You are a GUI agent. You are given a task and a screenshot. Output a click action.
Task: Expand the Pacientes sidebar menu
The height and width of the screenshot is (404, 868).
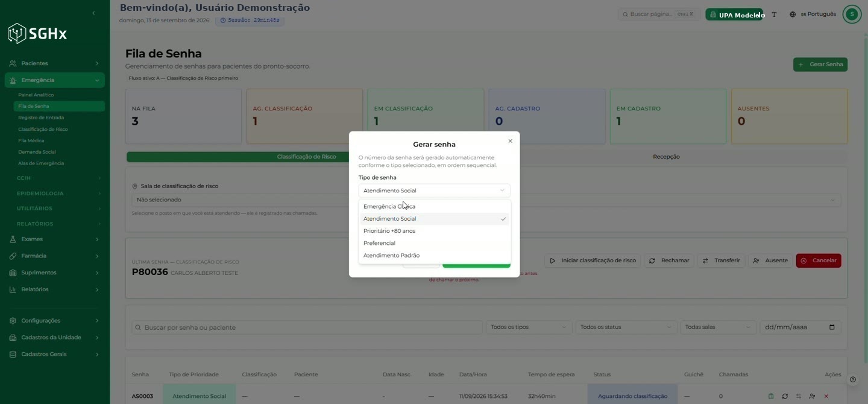(x=54, y=63)
